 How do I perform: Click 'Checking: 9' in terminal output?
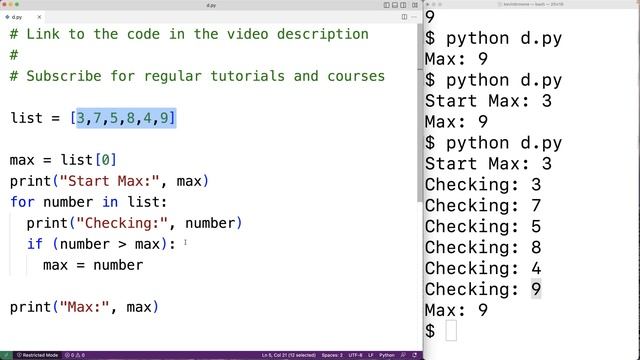[x=483, y=289]
